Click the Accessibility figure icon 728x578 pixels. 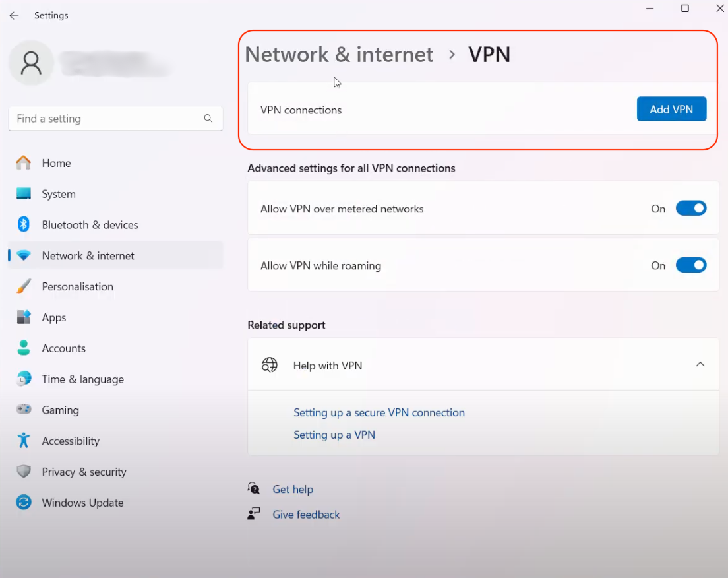pyautogui.click(x=23, y=441)
